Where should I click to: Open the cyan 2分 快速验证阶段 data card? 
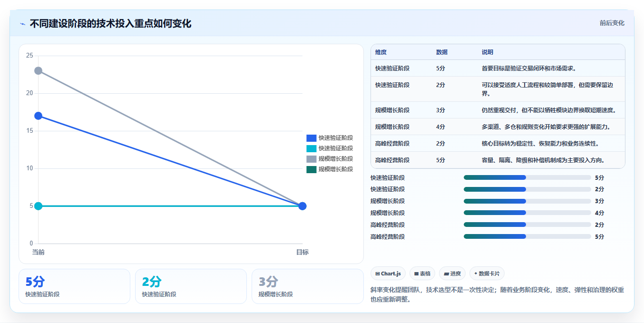[191, 286]
